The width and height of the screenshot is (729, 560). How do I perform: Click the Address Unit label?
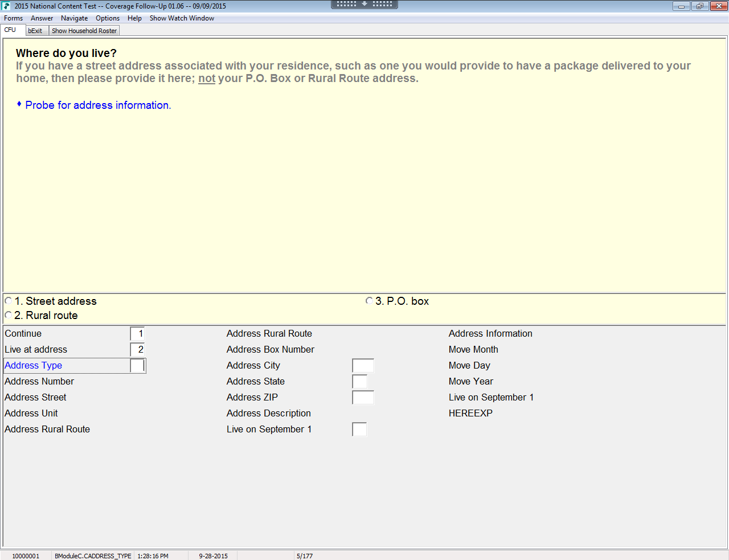pos(31,414)
